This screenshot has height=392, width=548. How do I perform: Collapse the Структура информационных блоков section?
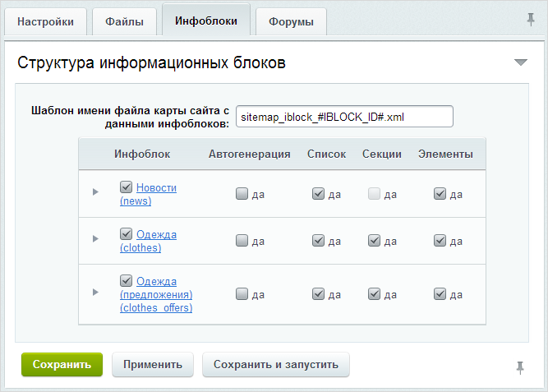coord(520,62)
